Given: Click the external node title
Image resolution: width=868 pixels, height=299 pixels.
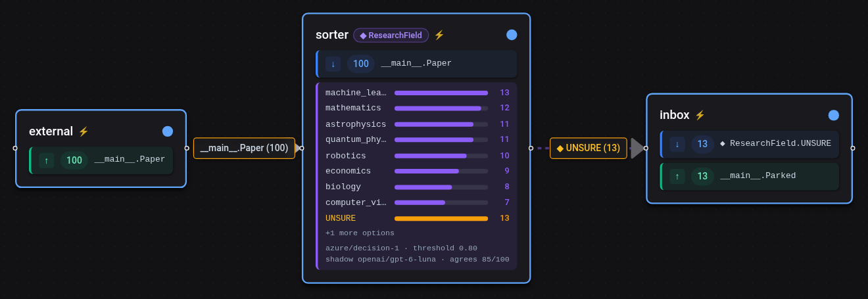Looking at the screenshot, I should click(x=51, y=131).
